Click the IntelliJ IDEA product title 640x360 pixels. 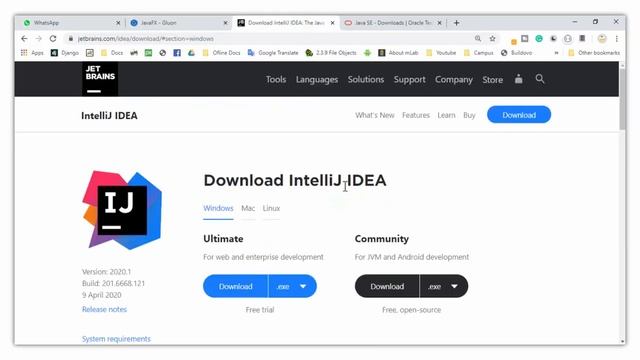coord(109,116)
